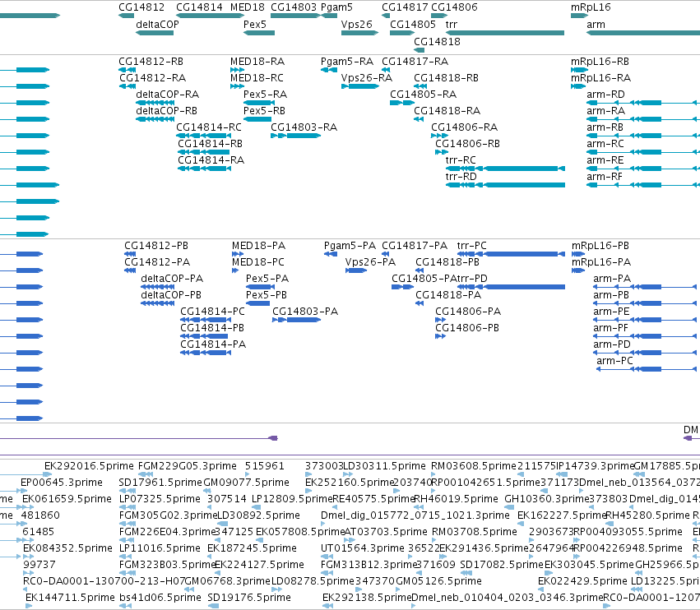Select EST EK144711.5prime

[70, 598]
